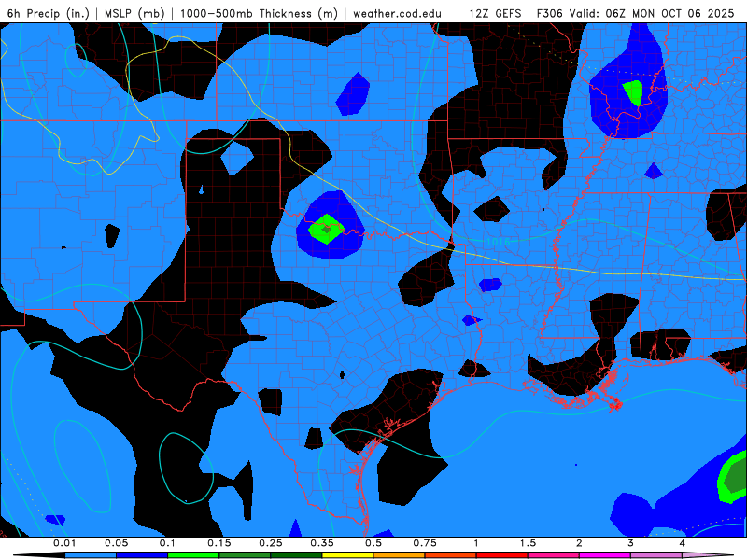
Task: Pick the red 1–1.5 legend swatch
Action: (502, 555)
